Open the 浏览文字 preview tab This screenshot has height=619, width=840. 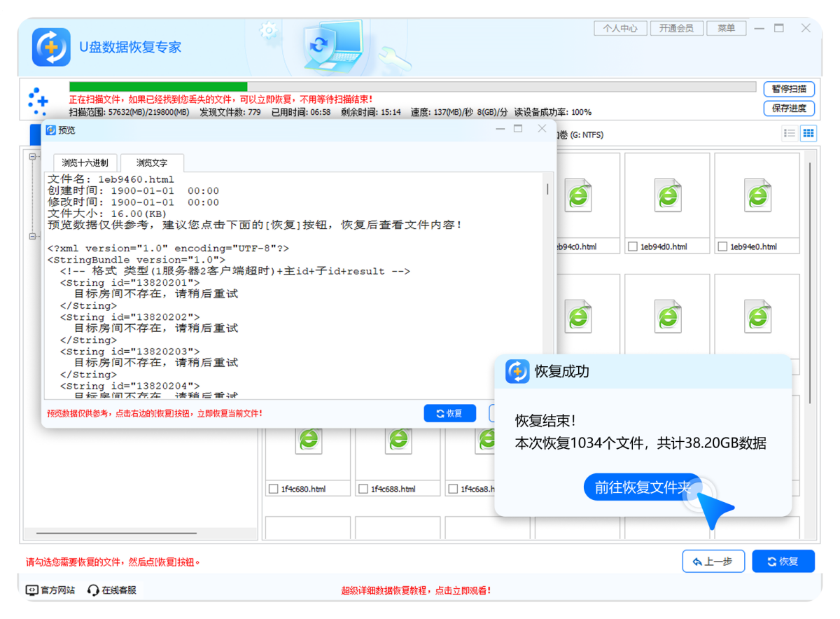[x=151, y=162]
